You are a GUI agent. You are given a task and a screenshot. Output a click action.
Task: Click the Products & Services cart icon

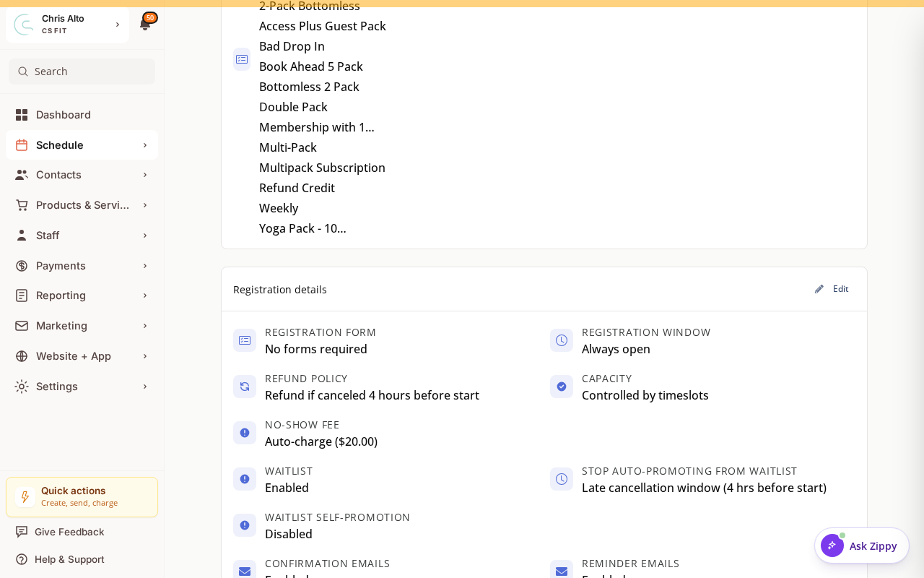[22, 205]
